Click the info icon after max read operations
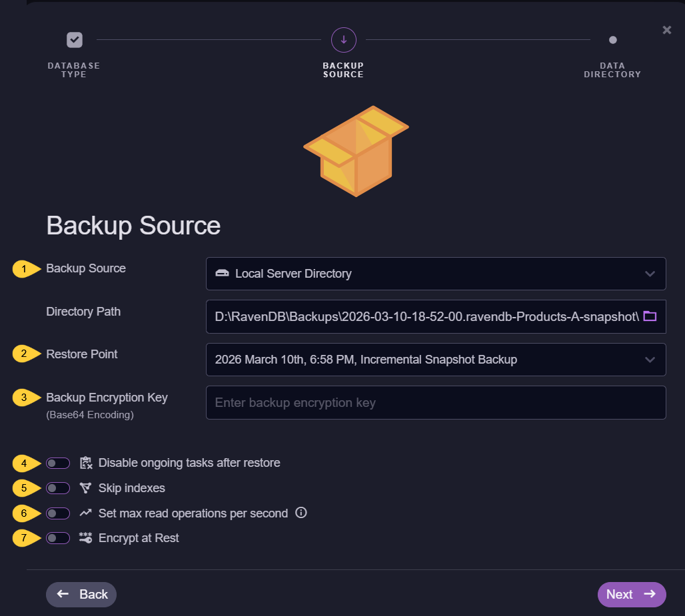Viewport: 685px width, 616px height. coord(301,513)
